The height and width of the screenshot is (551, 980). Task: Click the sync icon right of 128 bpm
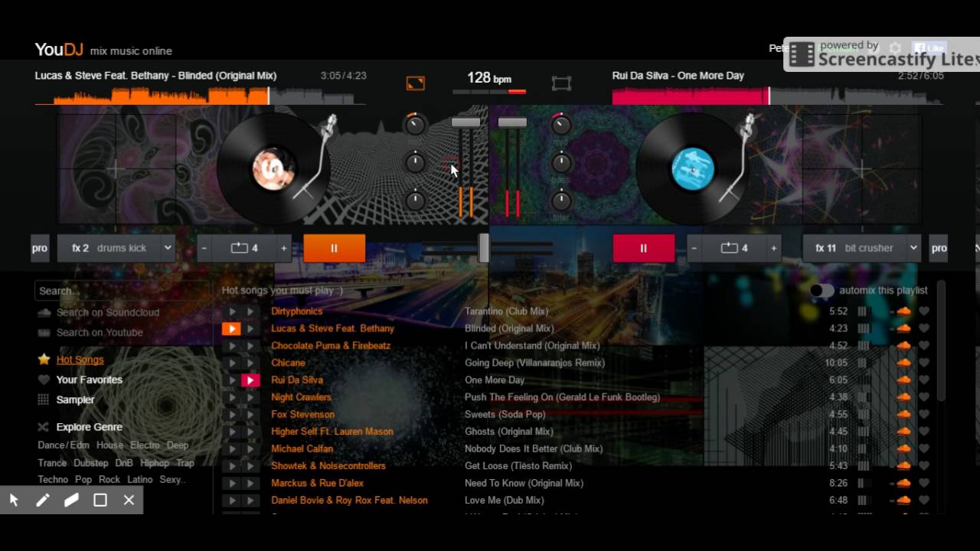[x=561, y=83]
